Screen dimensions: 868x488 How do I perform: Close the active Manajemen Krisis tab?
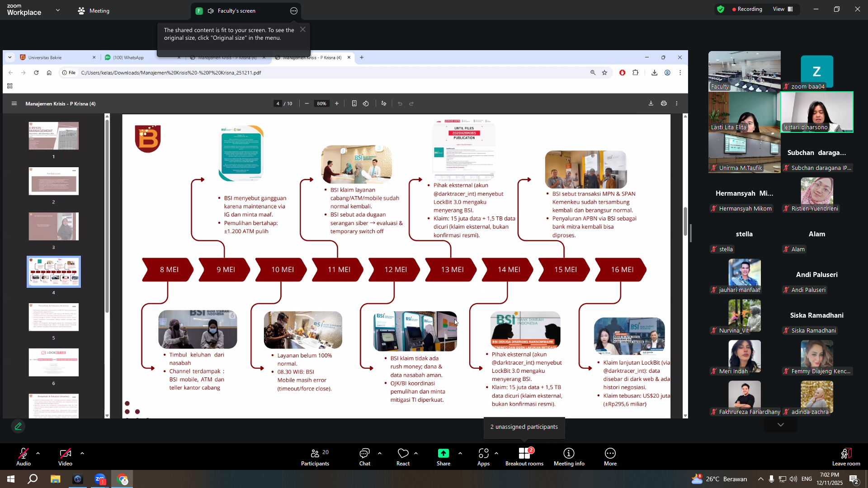[349, 57]
